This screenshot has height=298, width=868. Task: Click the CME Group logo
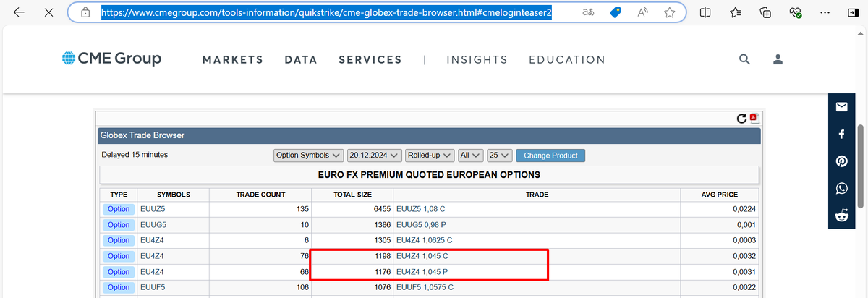111,59
